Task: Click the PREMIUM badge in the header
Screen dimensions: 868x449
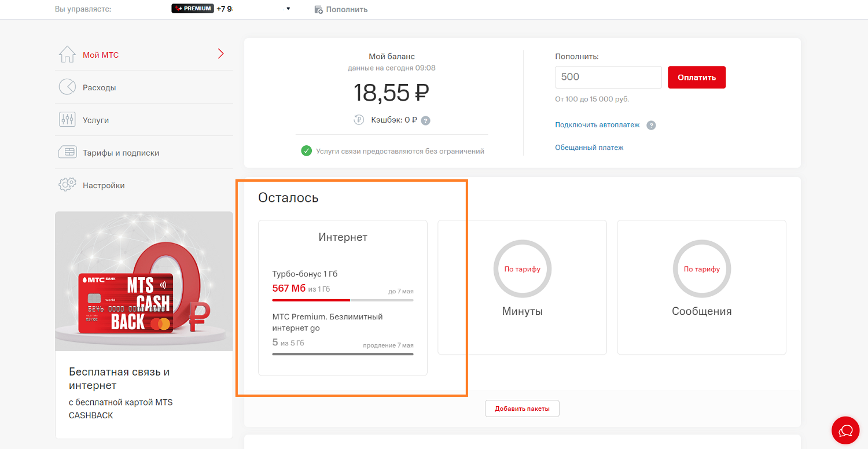Action: 193,9
